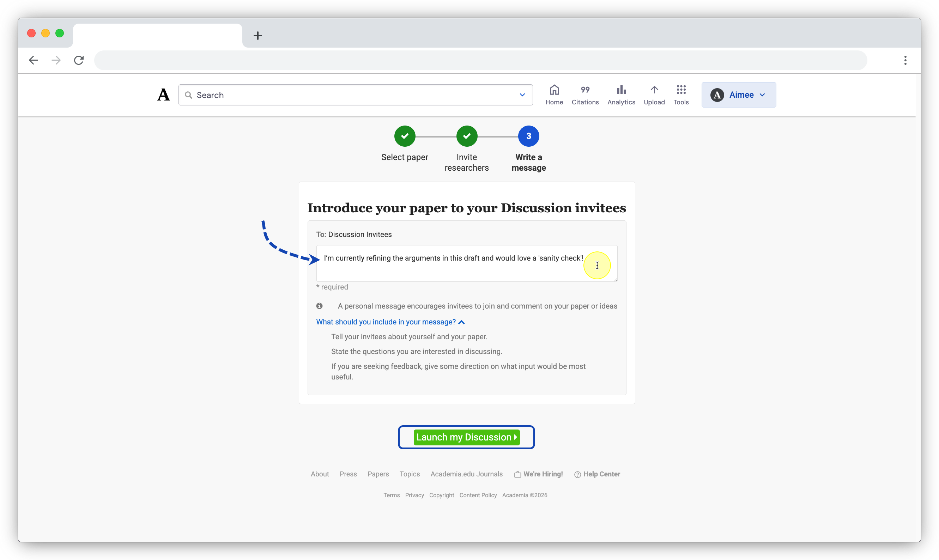Click the search magnifier icon
Screen dimensions: 939x560
point(188,95)
